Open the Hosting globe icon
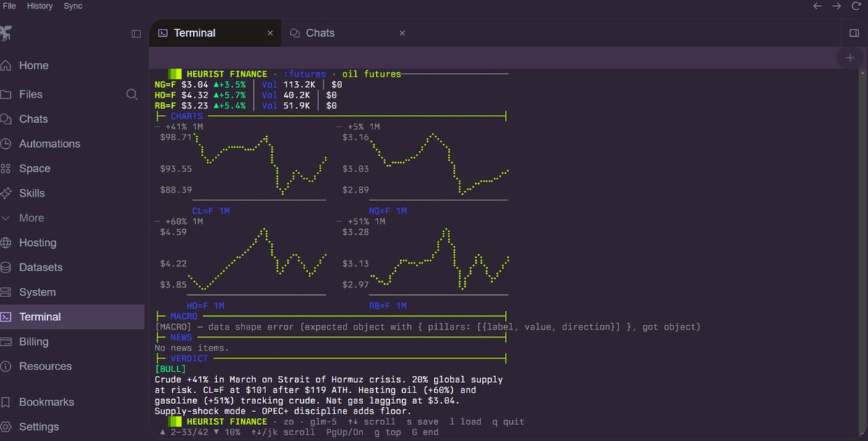Screen dimensions: 868x441 pos(6,243)
